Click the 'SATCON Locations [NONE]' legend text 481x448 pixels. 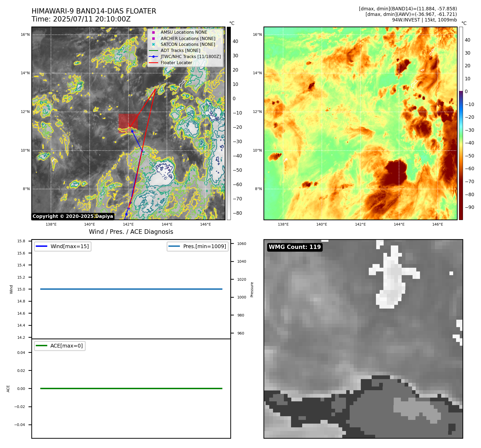click(188, 45)
